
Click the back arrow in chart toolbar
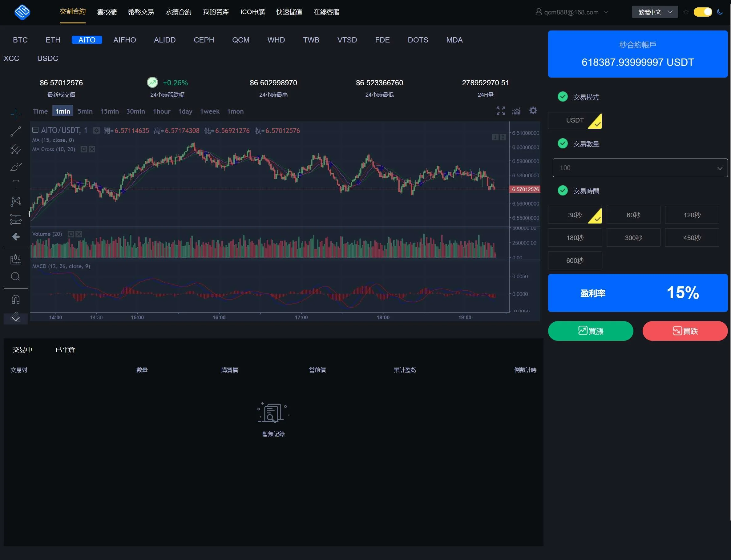(x=16, y=237)
